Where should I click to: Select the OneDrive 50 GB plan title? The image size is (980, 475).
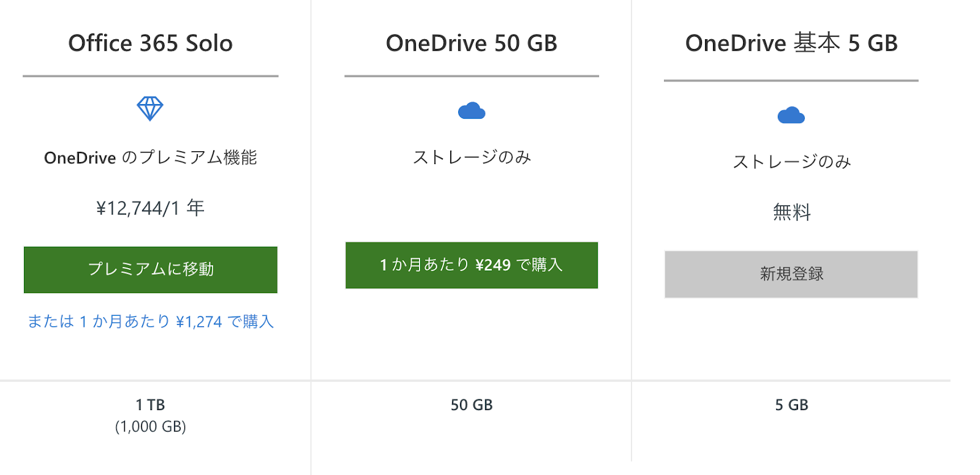click(472, 43)
